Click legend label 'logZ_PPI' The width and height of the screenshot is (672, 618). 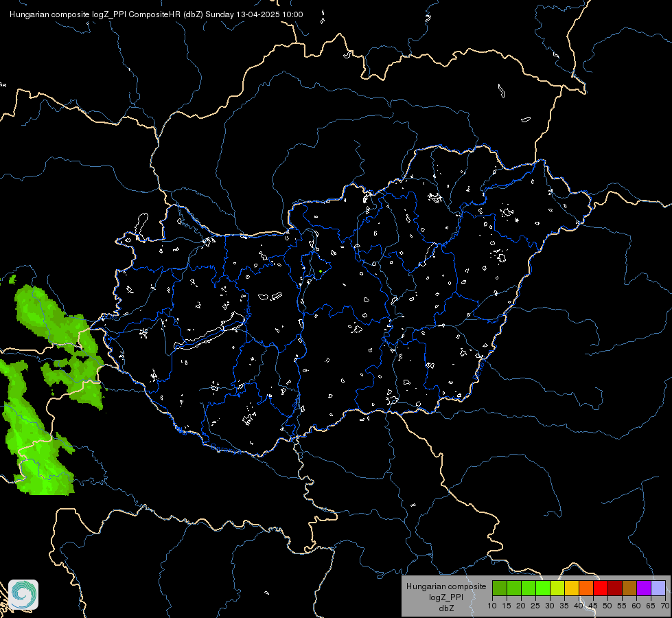pyautogui.click(x=446, y=597)
